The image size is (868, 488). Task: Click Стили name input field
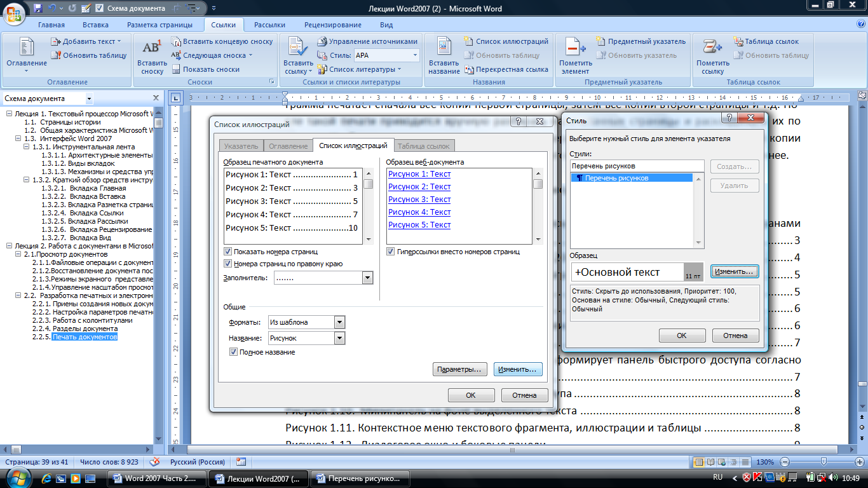637,166
